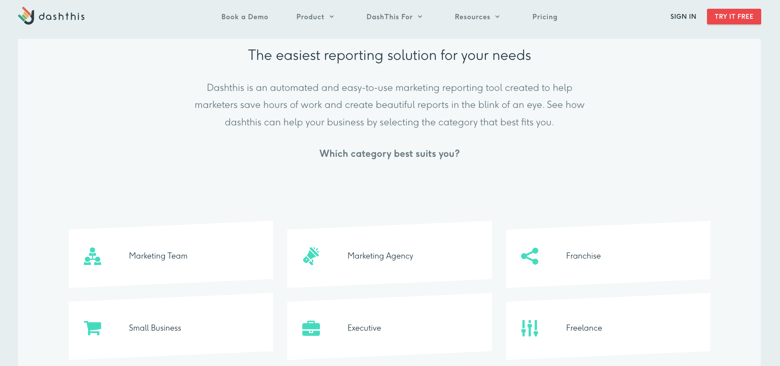The height and width of the screenshot is (366, 780).
Task: Open the Product menu item
Action: [x=310, y=17]
